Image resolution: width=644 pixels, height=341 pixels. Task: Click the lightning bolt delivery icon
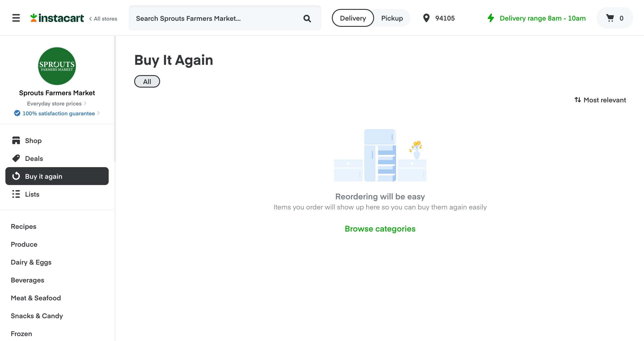pos(491,18)
